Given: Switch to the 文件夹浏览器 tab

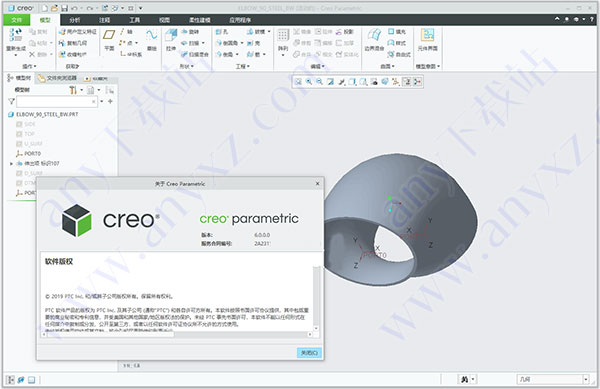Looking at the screenshot, I should point(58,78).
